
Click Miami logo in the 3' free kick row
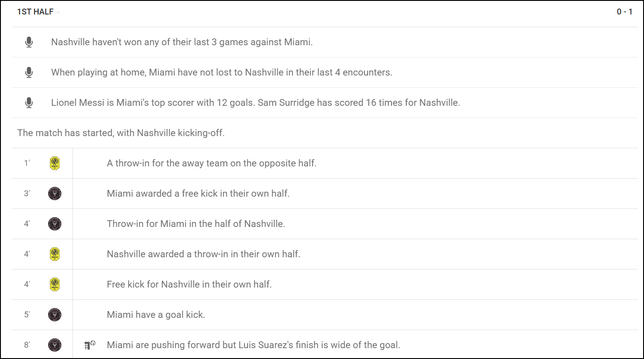[55, 194]
